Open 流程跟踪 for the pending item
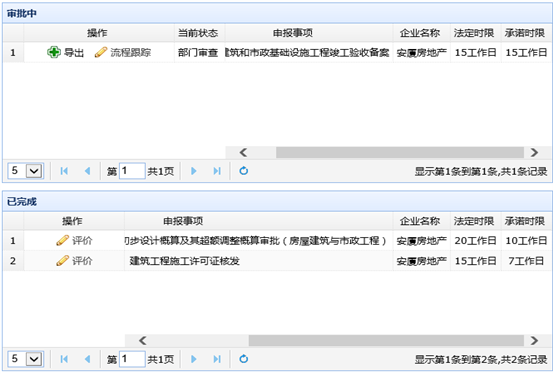553x374 pixels. (x=123, y=52)
